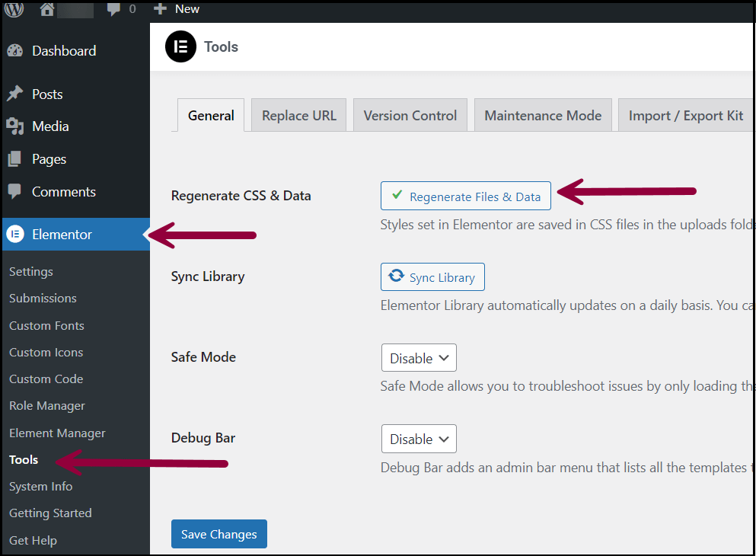Click the Elementor logo beside the Tools heading

point(180,46)
